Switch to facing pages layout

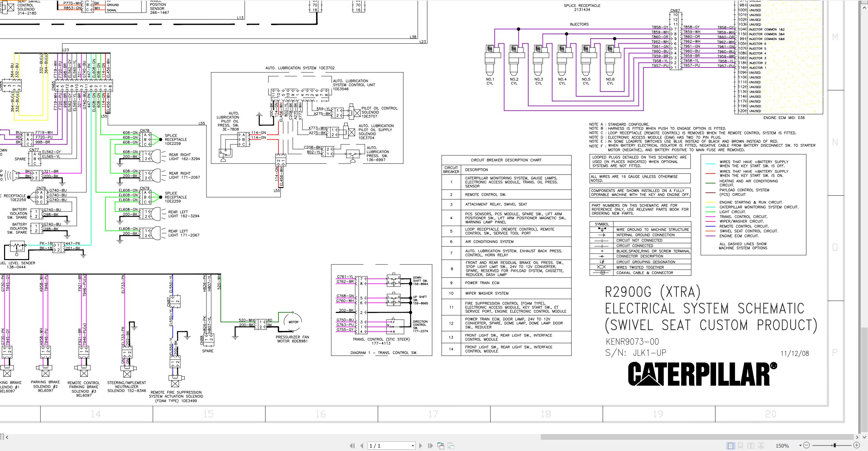pos(751,446)
